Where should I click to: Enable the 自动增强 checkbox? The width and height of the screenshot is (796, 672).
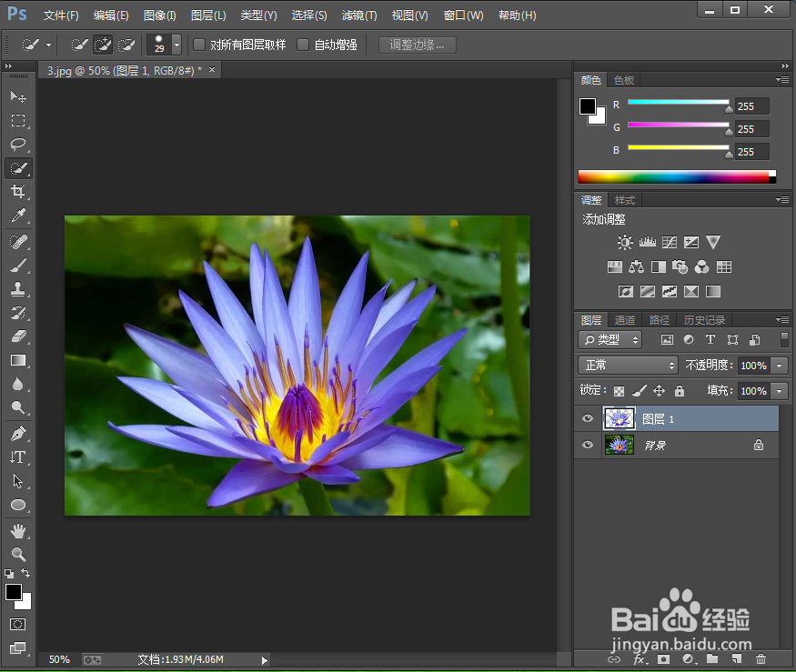click(304, 45)
